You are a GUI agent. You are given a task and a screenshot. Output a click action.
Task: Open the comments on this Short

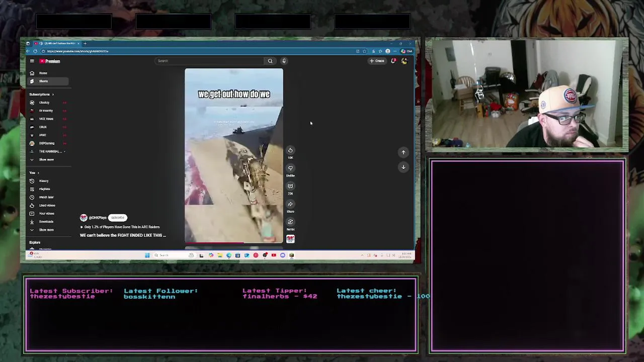point(290,186)
